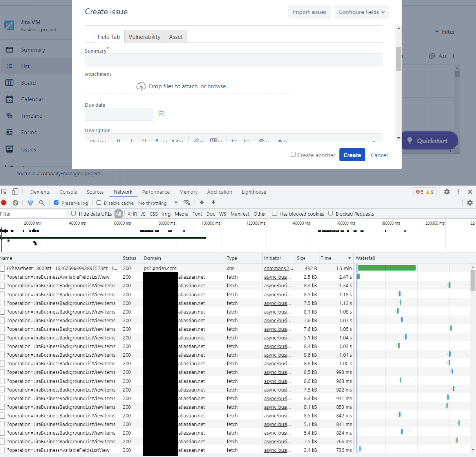Import a HAR file with the upload arrow
Image resolution: width=476 pixels, height=457 pixels.
tap(202, 203)
